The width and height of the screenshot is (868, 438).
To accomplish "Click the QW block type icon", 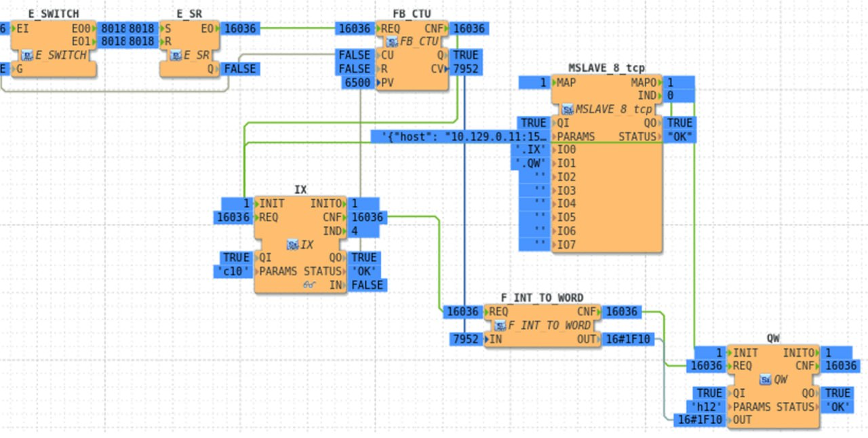I will click(765, 380).
